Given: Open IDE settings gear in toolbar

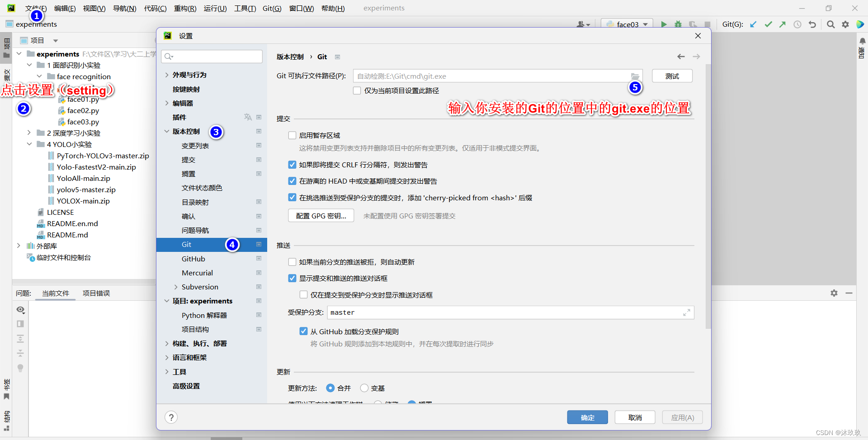Looking at the screenshot, I should pyautogui.click(x=845, y=24).
